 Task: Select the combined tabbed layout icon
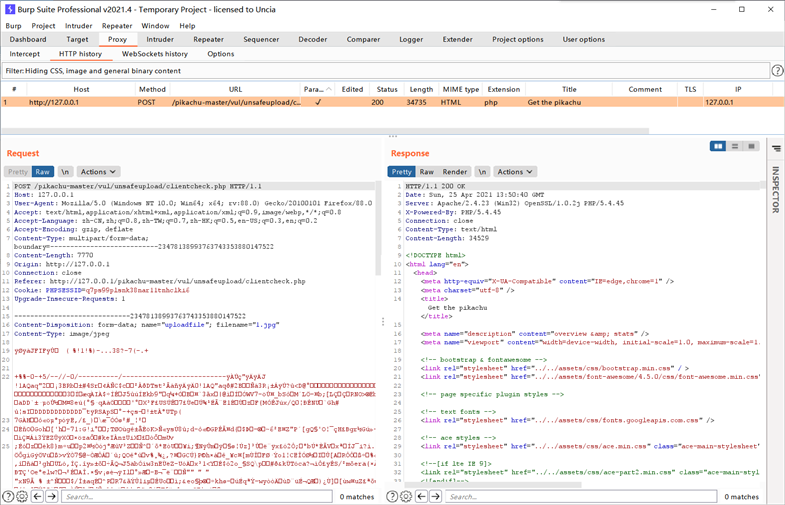point(752,147)
